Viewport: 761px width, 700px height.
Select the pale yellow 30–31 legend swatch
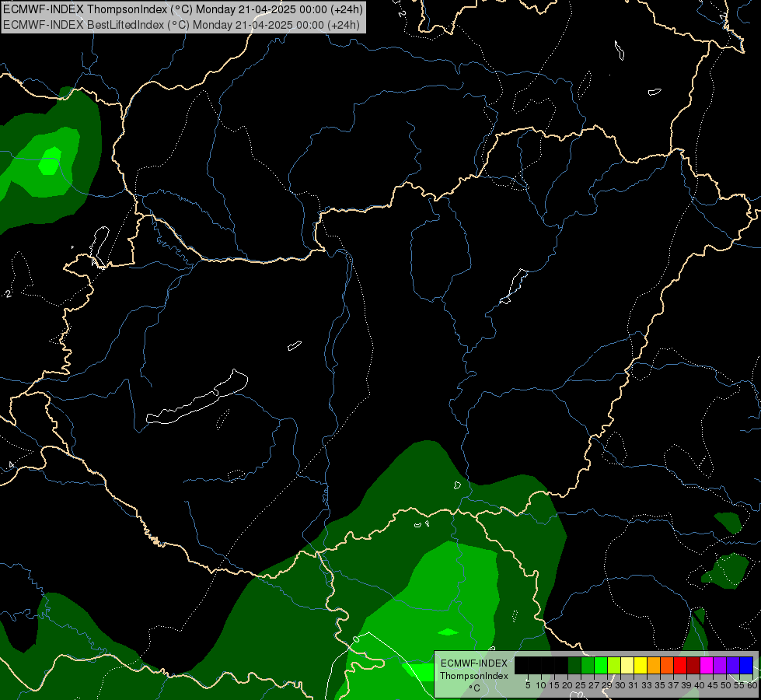[627, 665]
